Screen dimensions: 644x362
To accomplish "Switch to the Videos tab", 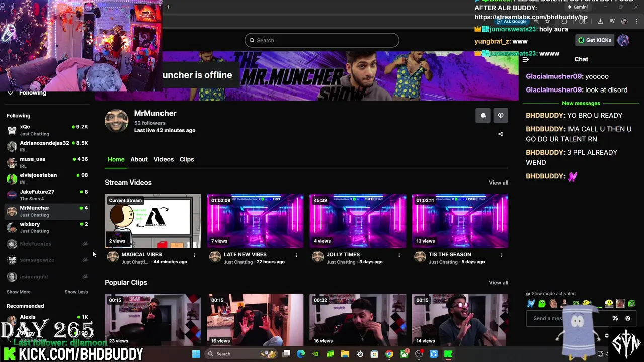I will pyautogui.click(x=164, y=159).
